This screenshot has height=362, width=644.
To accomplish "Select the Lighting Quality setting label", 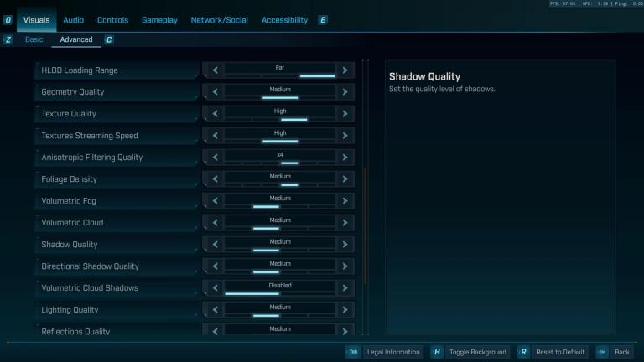I will click(70, 310).
